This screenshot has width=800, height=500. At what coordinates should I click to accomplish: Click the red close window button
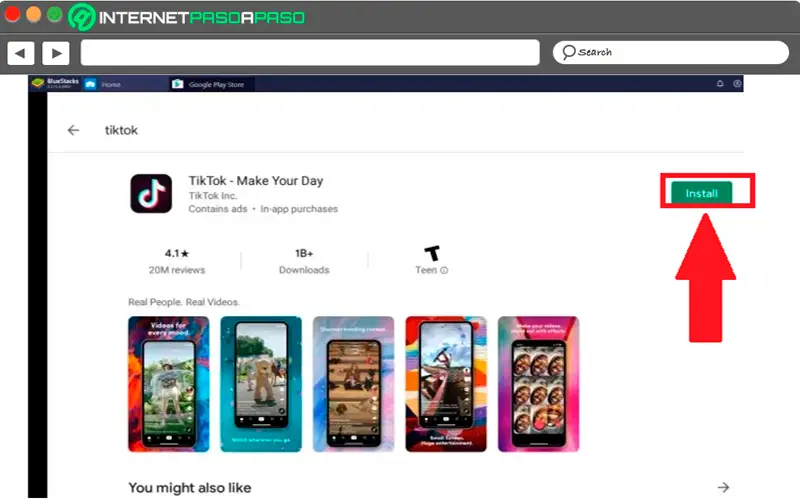[x=12, y=14]
